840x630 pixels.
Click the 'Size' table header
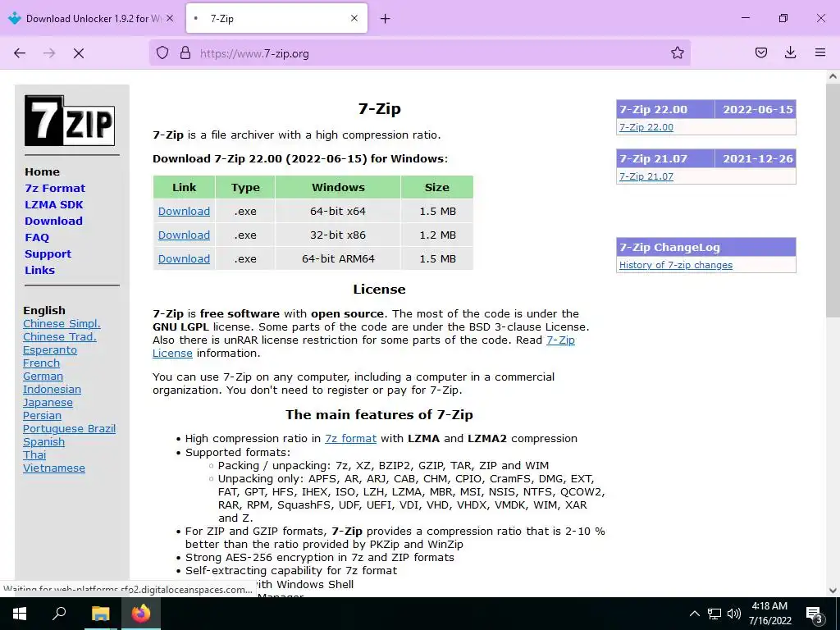click(436, 188)
